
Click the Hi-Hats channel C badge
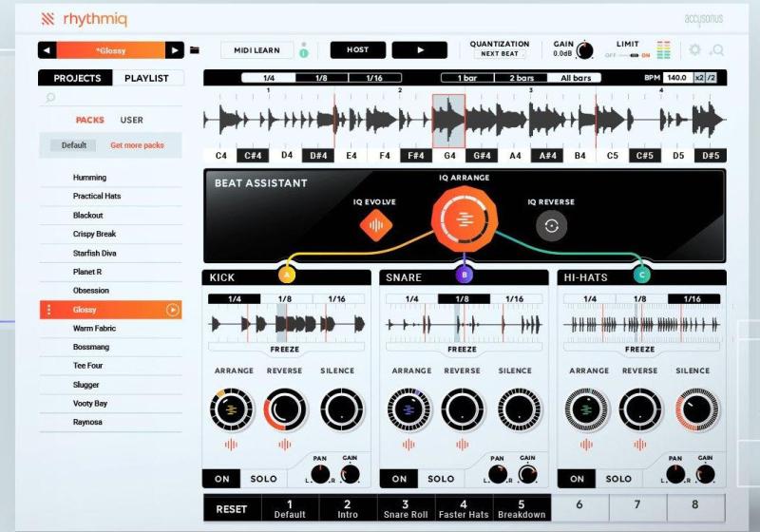[x=642, y=275]
